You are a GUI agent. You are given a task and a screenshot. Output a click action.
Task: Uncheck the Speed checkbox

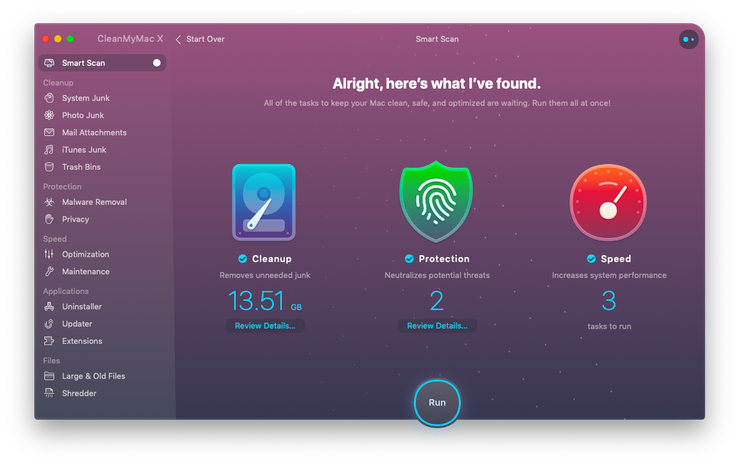pos(591,259)
